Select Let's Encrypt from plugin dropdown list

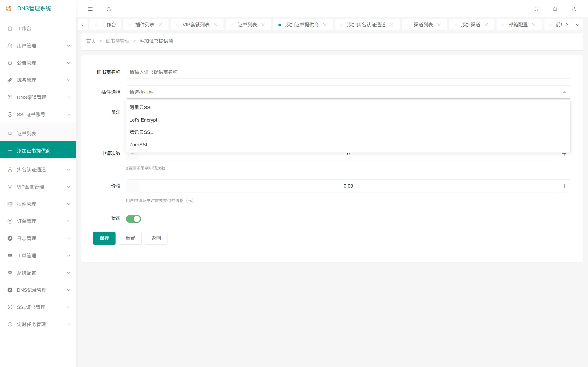click(x=143, y=120)
